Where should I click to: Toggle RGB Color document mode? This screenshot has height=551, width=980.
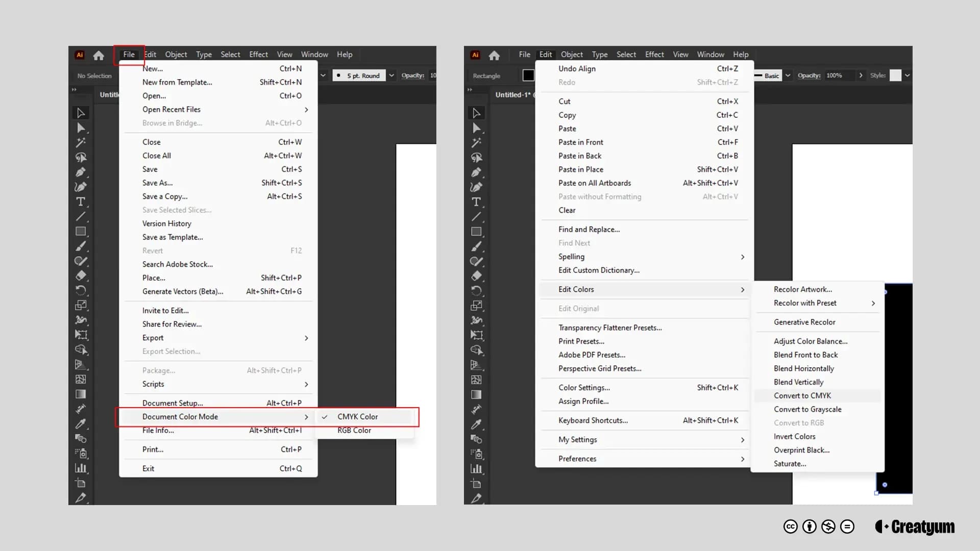click(x=354, y=430)
